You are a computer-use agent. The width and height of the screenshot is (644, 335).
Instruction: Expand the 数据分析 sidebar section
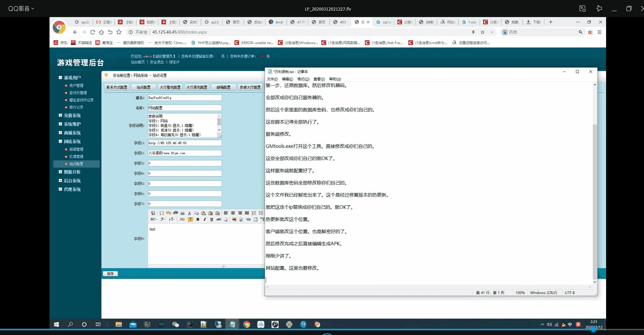(x=60, y=172)
